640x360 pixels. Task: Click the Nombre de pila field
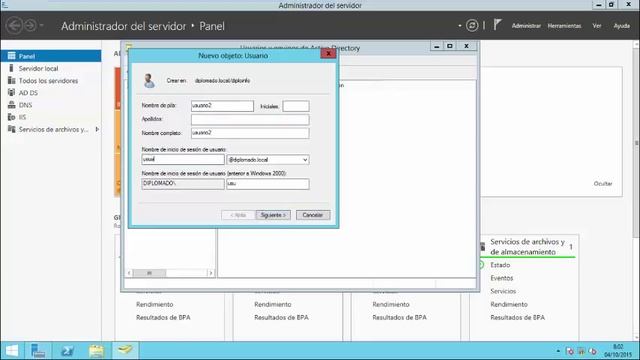click(x=222, y=106)
